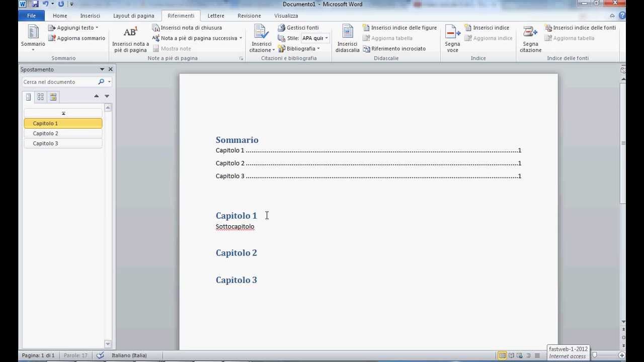Collapse the ribbon with the caret icon

click(x=612, y=16)
